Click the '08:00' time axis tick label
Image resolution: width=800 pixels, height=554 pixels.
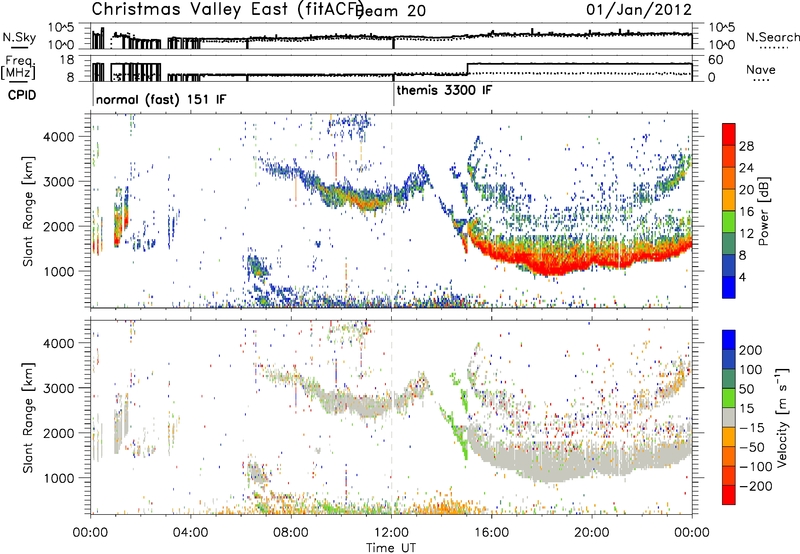point(291,533)
